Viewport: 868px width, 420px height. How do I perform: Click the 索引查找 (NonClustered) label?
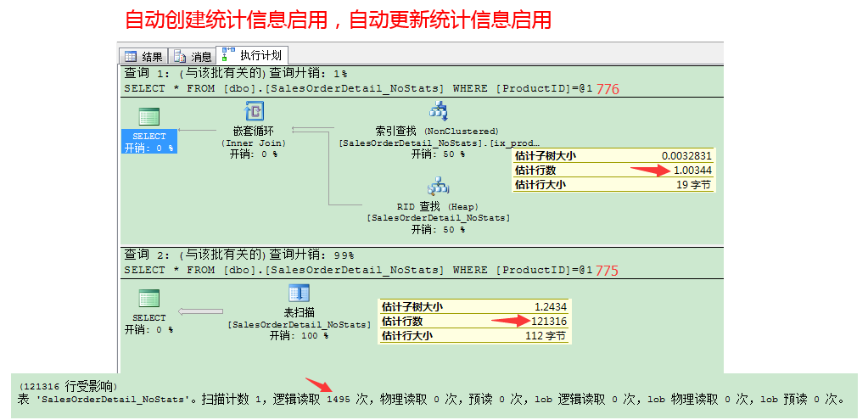tap(437, 132)
